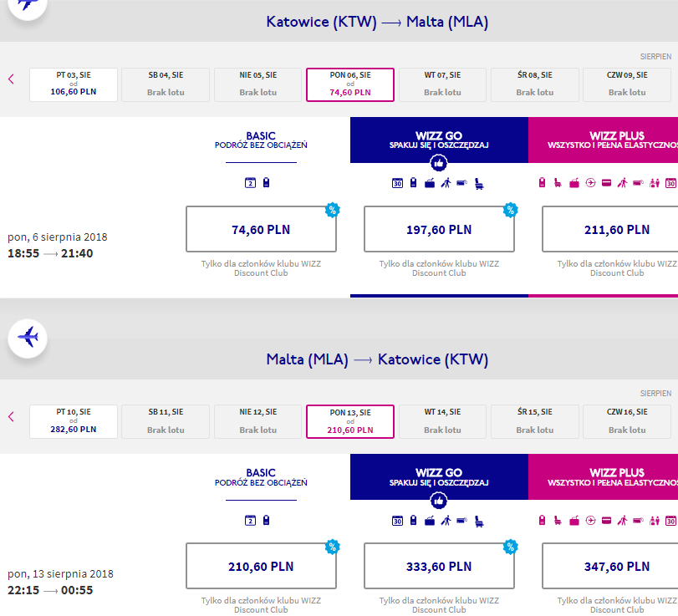The height and width of the screenshot is (616, 678).
Task: Click the WIZZ GO priority boarding walking-person icon, outbound
Action: [x=446, y=183]
